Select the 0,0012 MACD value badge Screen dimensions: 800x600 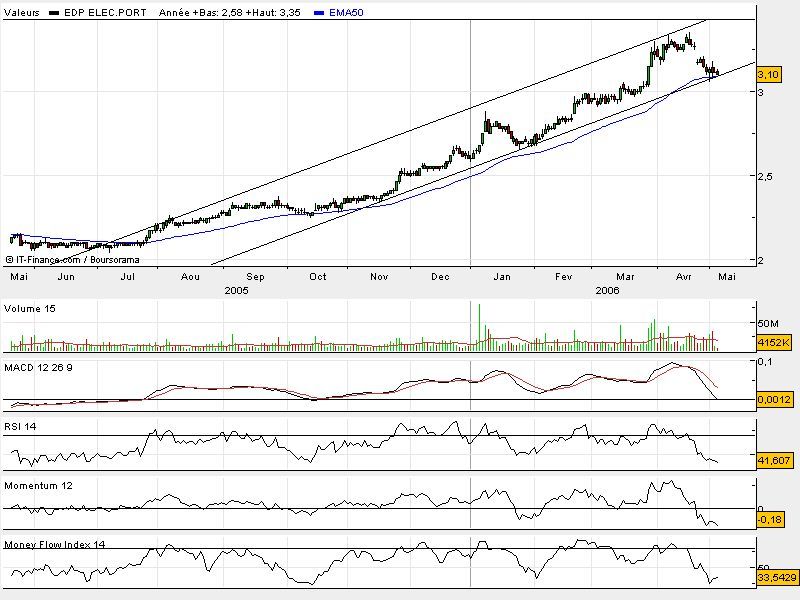[x=774, y=399]
